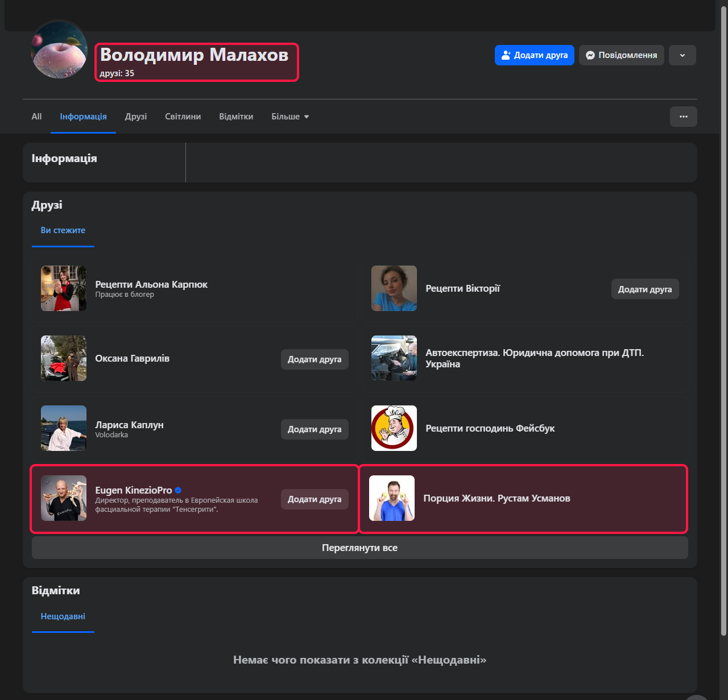This screenshot has height=700, width=728.
Task: Click the Переглянути все button
Action: coord(360,548)
